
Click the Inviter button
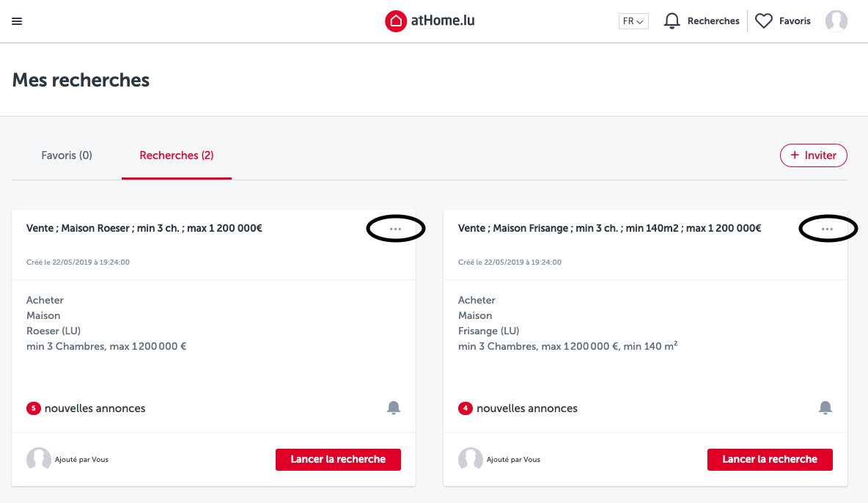(813, 155)
